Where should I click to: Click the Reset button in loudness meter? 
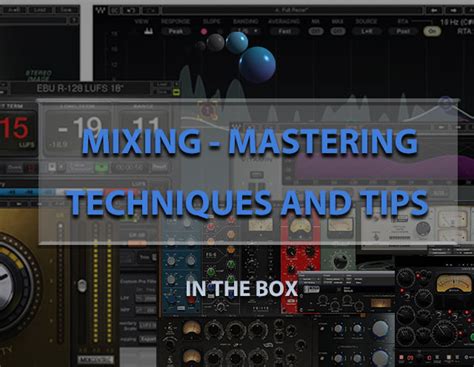point(159,167)
